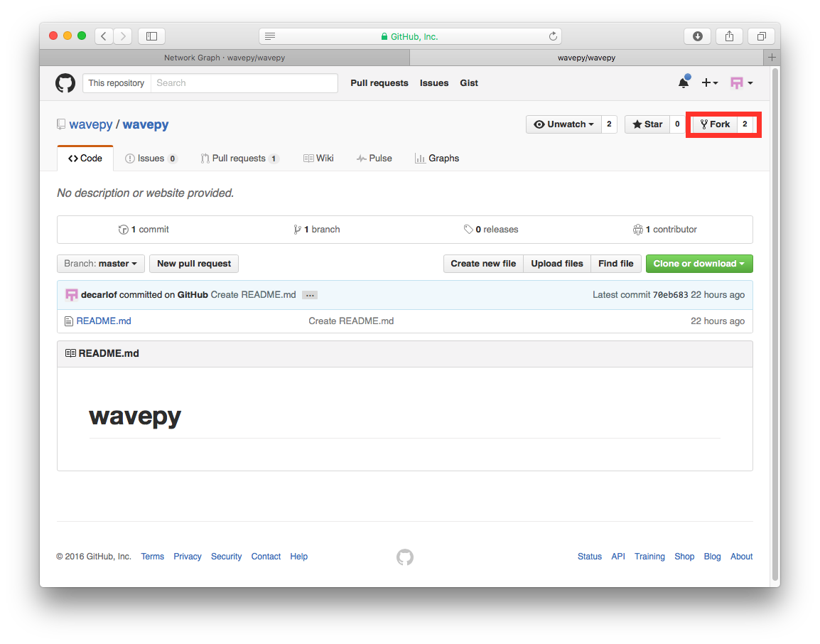
Task: Click the This repository search scope label
Action: pyautogui.click(x=116, y=82)
